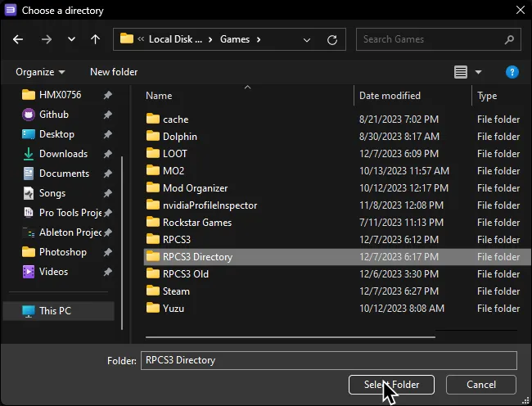Select the RPCS3 Old folder
The height and width of the screenshot is (406, 532).
pyautogui.click(x=337, y=274)
